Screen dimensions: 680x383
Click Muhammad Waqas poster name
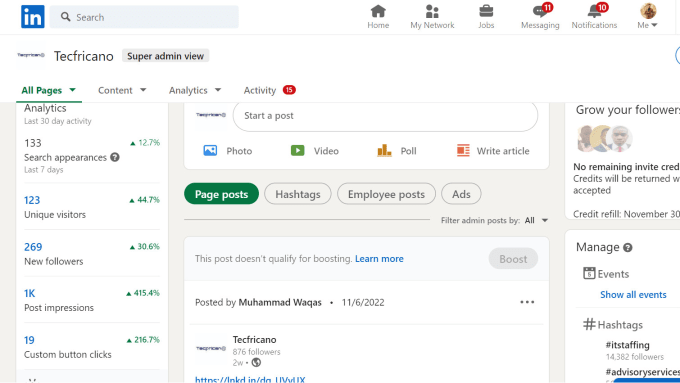[x=280, y=302]
